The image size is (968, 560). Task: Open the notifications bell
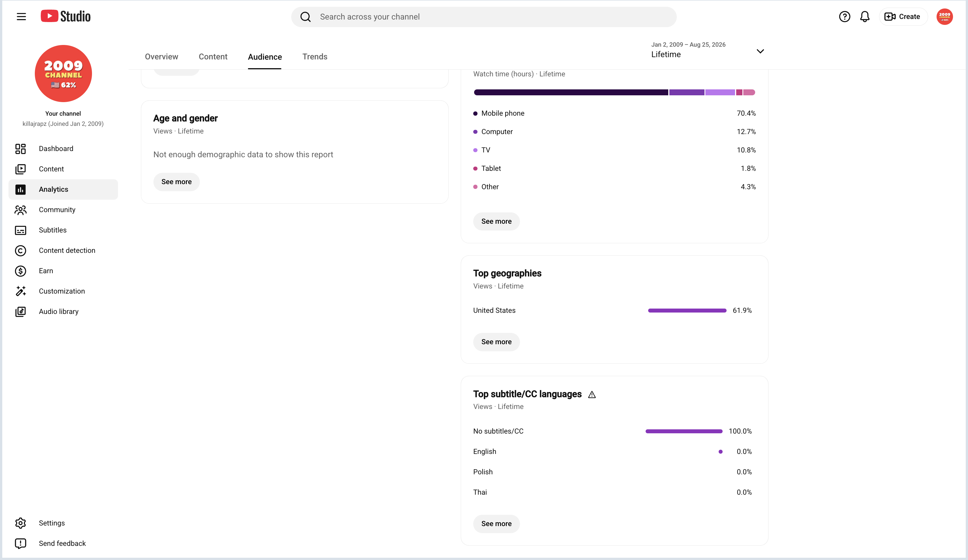coord(865,16)
